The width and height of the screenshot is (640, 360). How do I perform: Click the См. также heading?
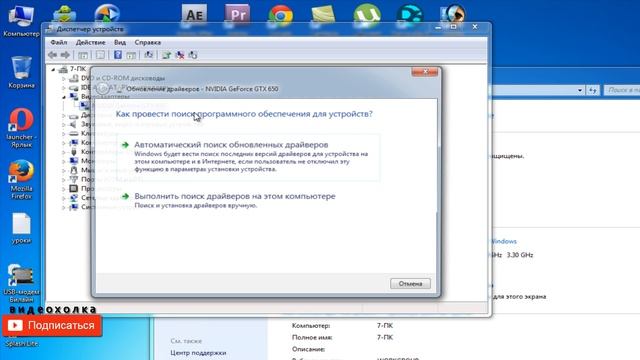186,341
